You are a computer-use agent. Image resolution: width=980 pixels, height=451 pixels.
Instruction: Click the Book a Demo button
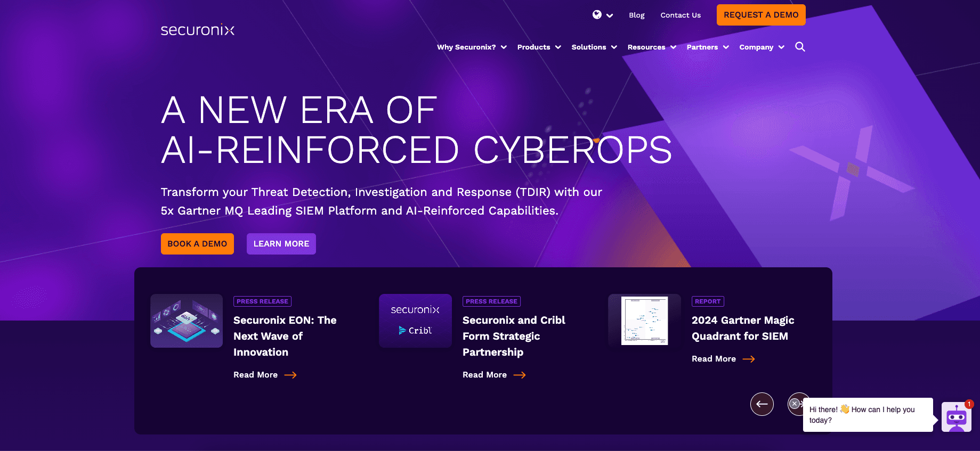(x=197, y=244)
